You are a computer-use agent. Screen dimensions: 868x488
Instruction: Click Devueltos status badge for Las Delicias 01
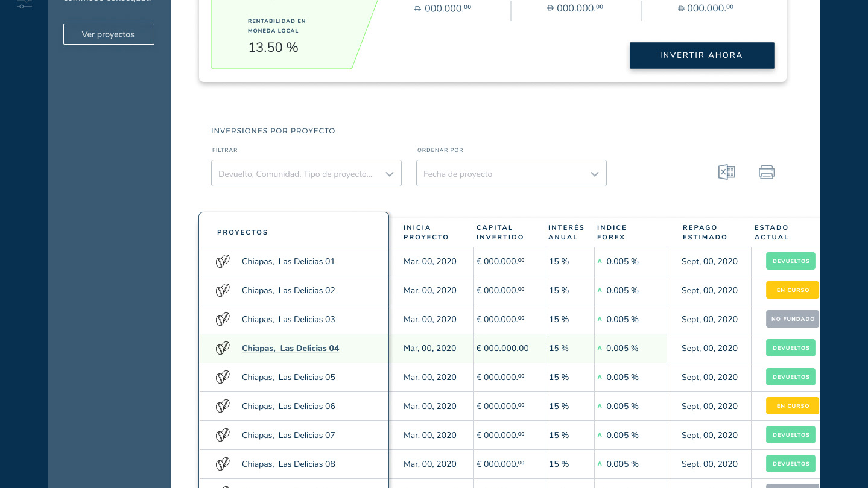click(791, 261)
